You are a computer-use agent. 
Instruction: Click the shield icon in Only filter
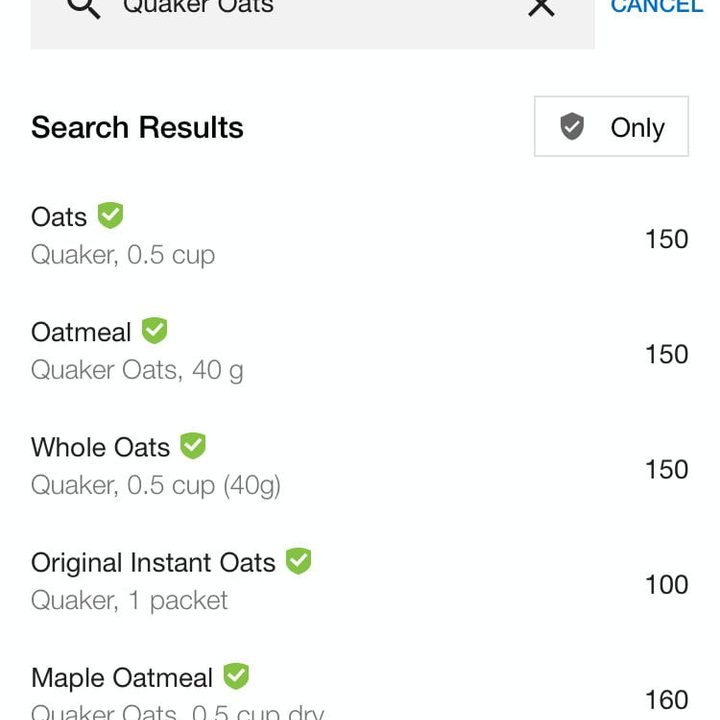(572, 127)
